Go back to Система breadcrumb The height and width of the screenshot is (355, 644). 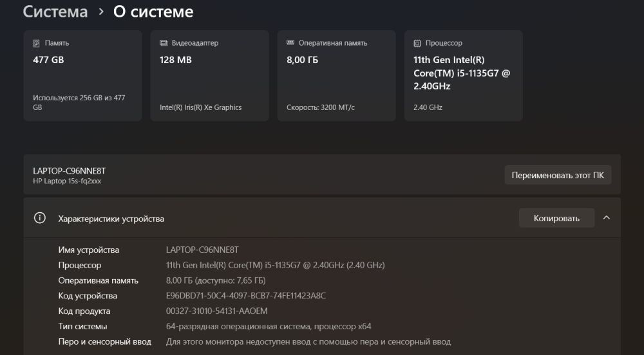55,12
